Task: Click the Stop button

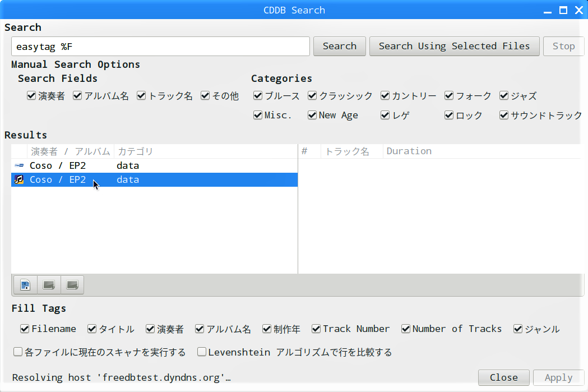Action: 563,46
